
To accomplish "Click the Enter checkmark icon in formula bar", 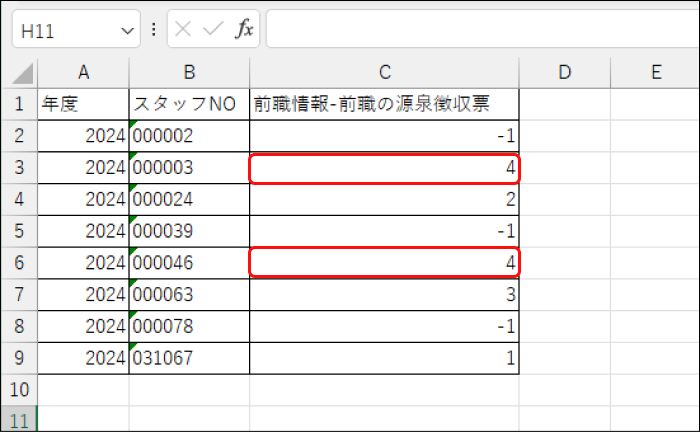I will click(213, 29).
